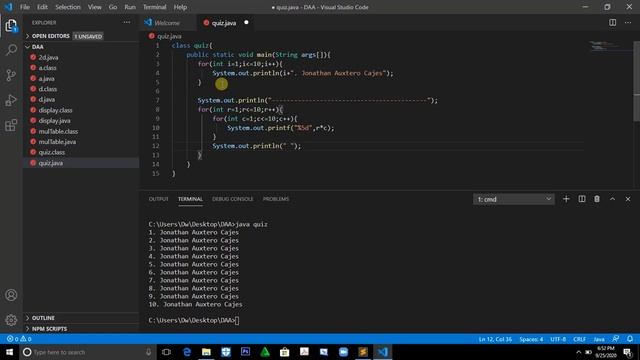This screenshot has height=360, width=640.
Task: Split the terminal panel
Action: pos(582,199)
